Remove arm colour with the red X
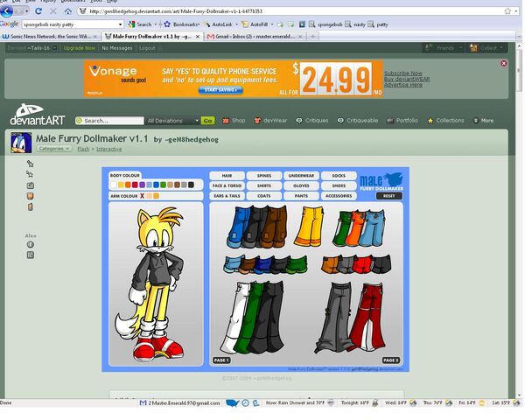 tap(142, 196)
